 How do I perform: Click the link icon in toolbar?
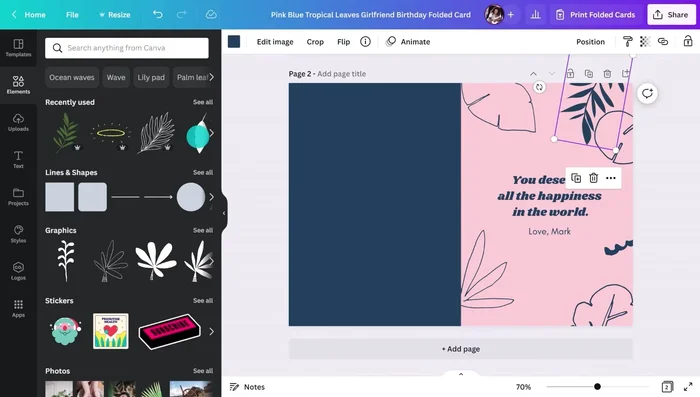pos(663,42)
